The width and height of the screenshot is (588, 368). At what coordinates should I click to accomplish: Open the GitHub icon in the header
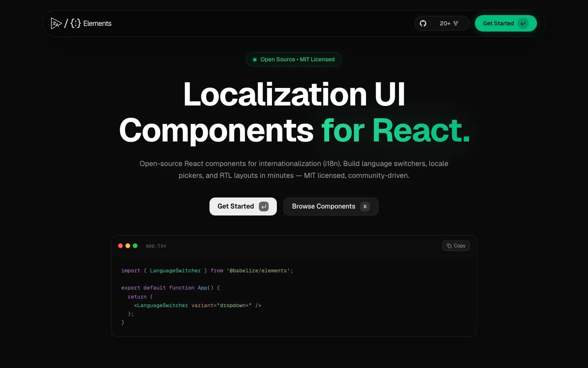(423, 23)
